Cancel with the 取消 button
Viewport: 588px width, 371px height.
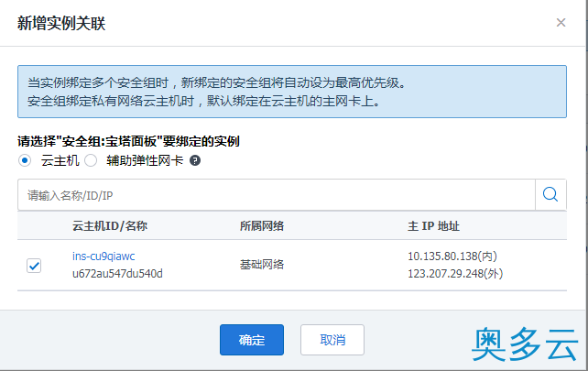[x=332, y=340]
